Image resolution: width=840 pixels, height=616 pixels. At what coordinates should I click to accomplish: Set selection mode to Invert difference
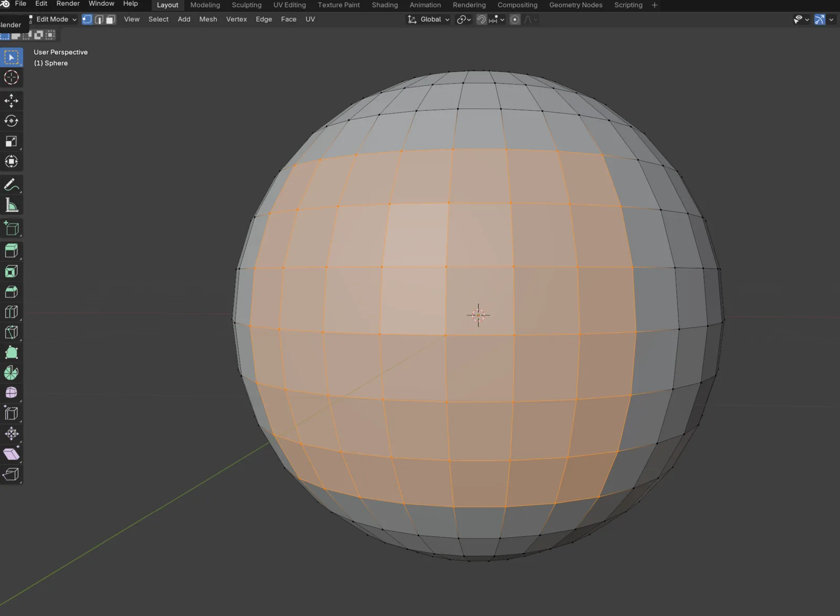[38, 35]
